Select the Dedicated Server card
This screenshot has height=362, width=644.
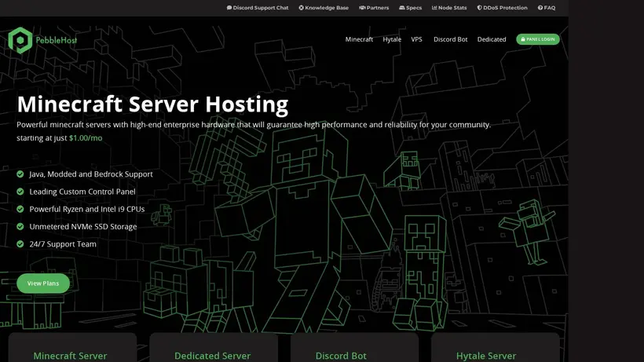[x=214, y=348]
